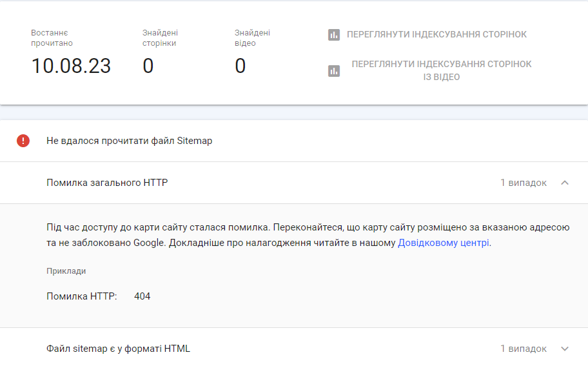The image size is (588, 368).
Task: Click the found pages count "0"
Action: [x=148, y=66]
